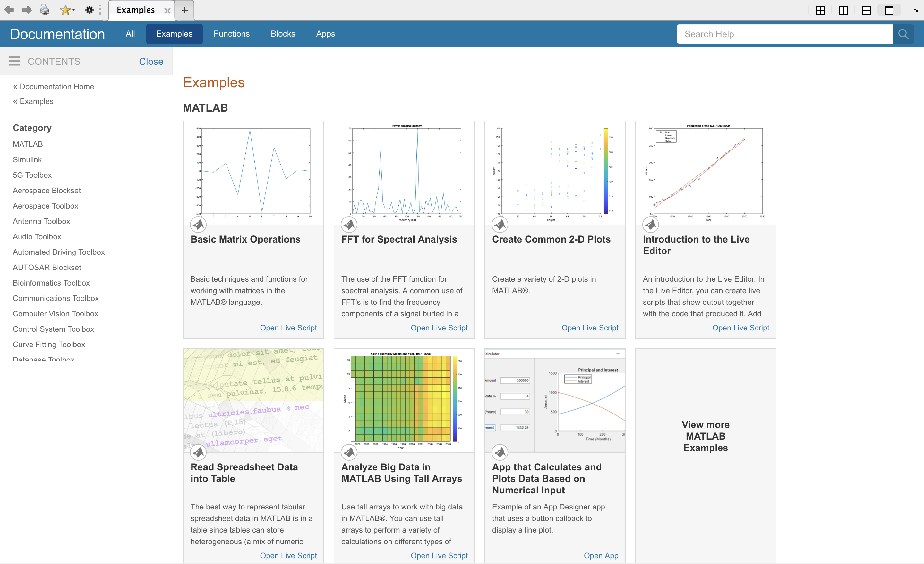Open Live Script for Analyze Big Data
Viewport: 924px width, 564px height.
click(x=439, y=555)
